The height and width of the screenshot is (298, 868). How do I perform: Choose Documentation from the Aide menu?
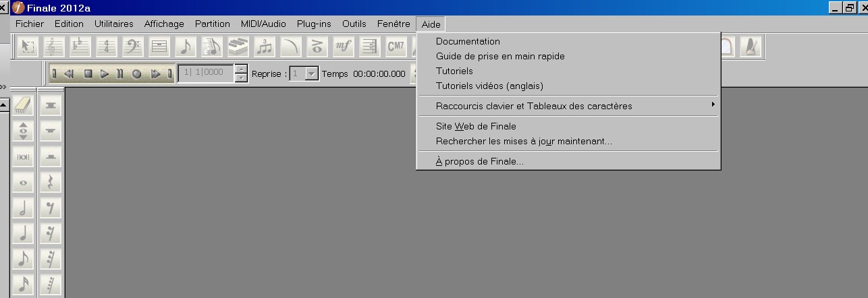coord(468,41)
